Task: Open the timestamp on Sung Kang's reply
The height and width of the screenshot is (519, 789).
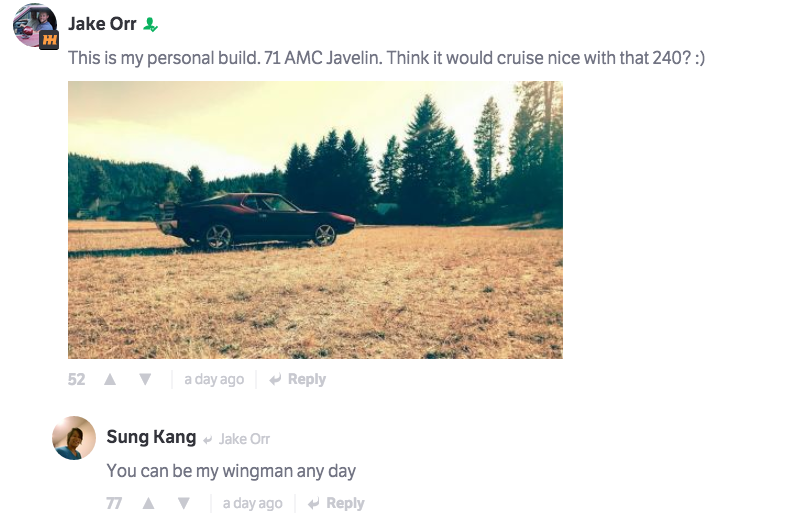Action: 253,504
